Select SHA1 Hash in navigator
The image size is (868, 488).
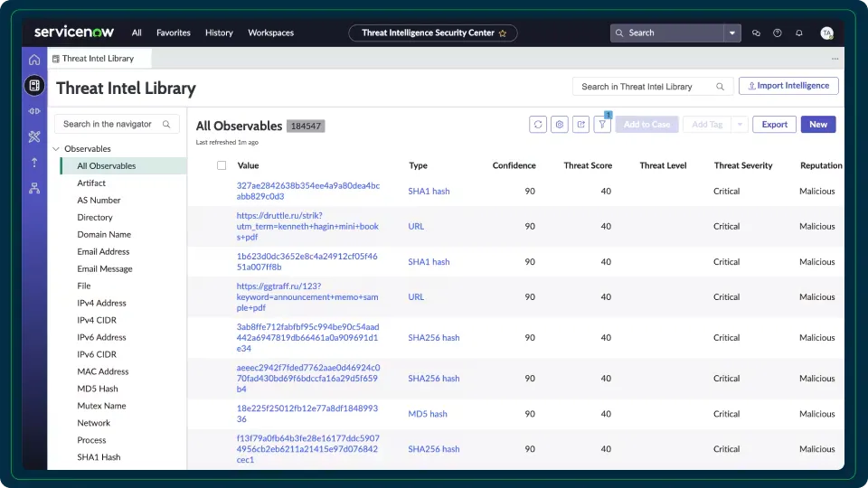pyautogui.click(x=99, y=457)
